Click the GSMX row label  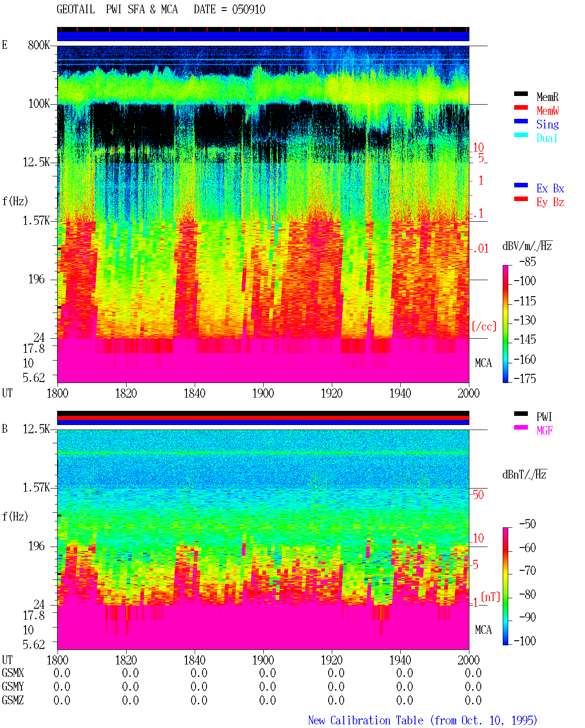[13, 673]
